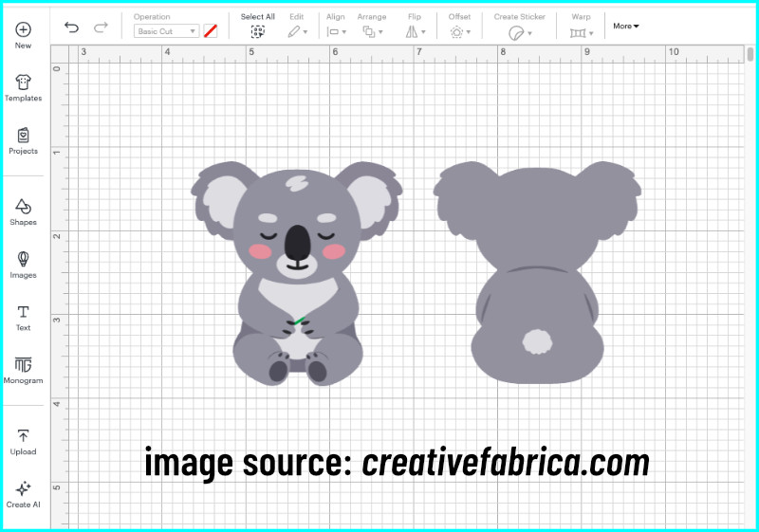The image size is (759, 532).
Task: Click the Create Sticker icon
Action: click(516, 33)
